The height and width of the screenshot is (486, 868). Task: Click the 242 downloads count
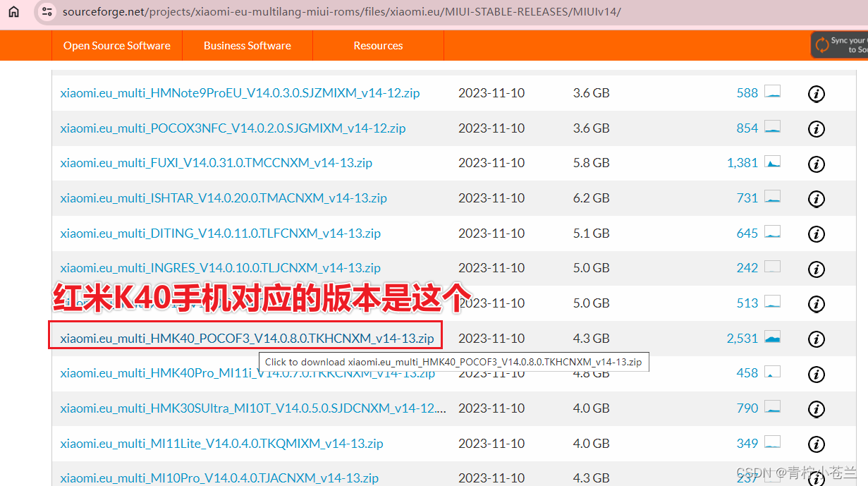click(x=747, y=268)
